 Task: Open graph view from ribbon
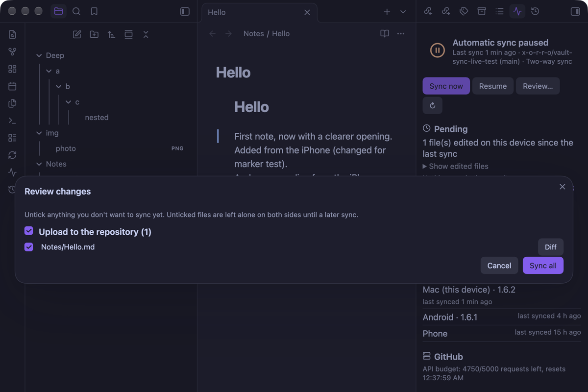point(12,51)
